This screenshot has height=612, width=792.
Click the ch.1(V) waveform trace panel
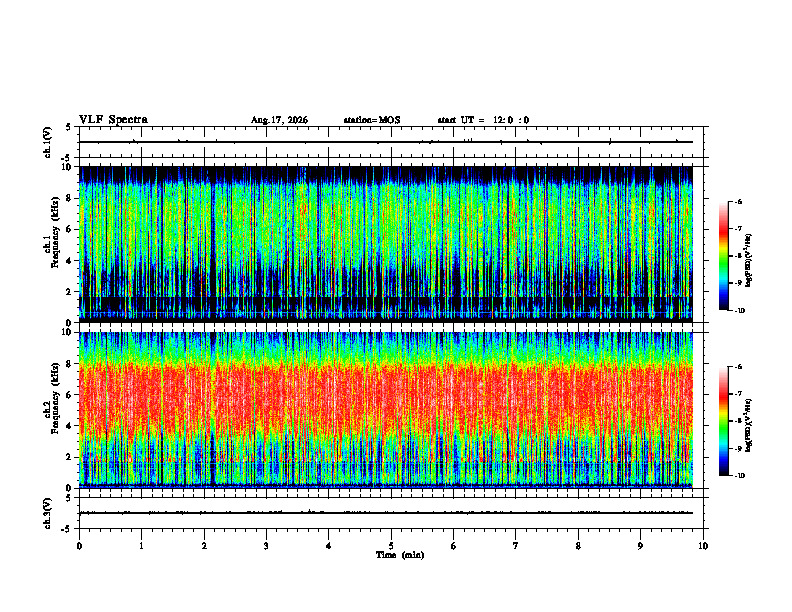click(391, 142)
